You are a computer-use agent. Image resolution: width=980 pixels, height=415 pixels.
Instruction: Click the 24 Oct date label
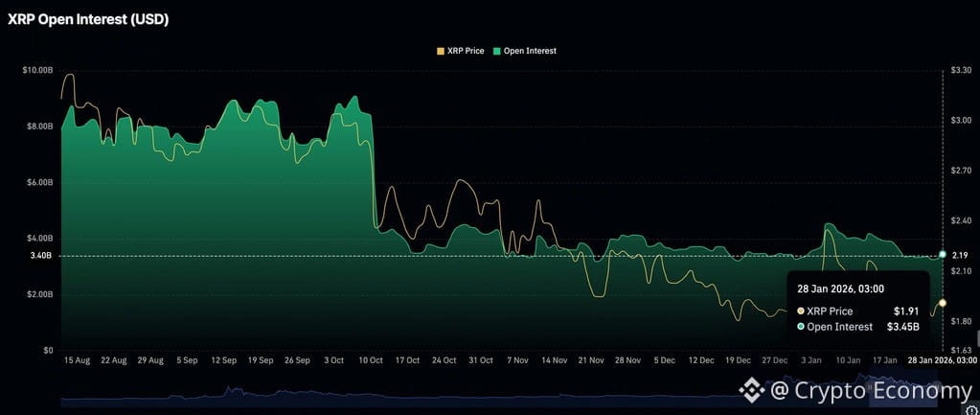click(444, 361)
